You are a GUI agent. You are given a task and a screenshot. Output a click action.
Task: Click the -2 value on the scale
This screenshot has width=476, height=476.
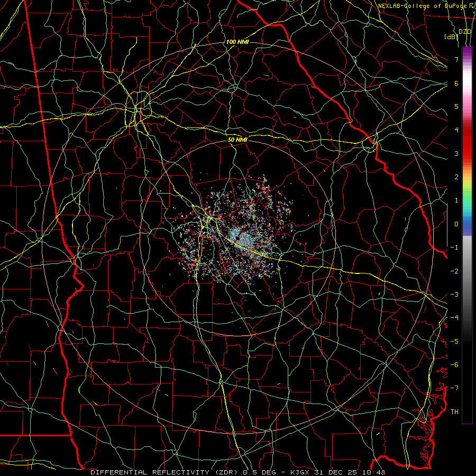tap(454, 271)
